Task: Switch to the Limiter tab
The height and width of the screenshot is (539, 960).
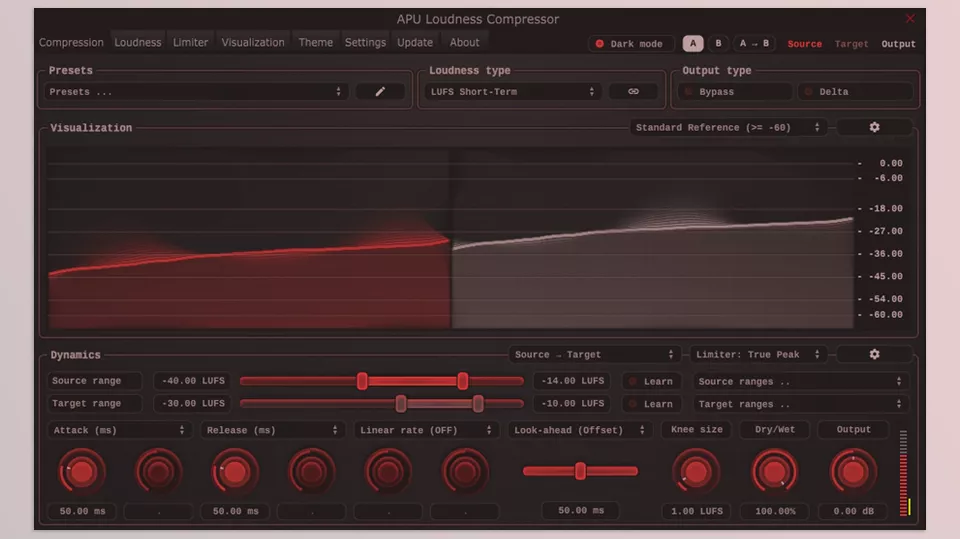Action: coord(190,42)
